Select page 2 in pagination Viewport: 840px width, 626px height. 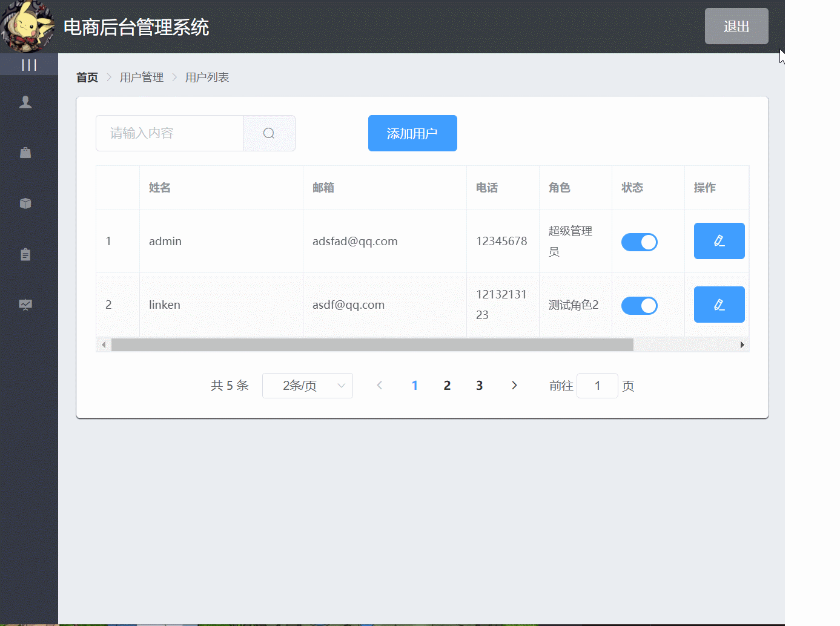[x=447, y=386]
